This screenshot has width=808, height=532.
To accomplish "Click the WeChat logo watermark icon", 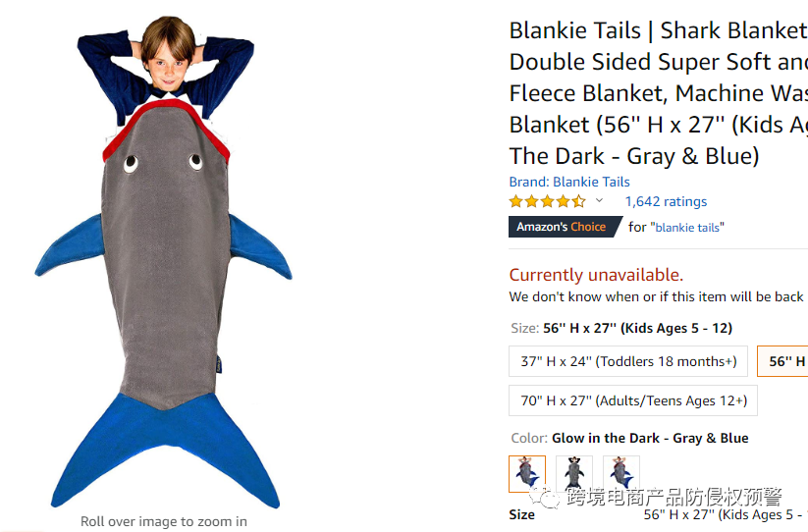I will 544,498.
